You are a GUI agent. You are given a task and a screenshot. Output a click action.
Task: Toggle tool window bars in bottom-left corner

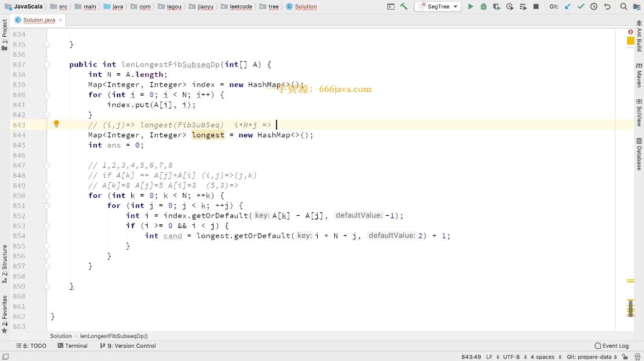click(5, 357)
